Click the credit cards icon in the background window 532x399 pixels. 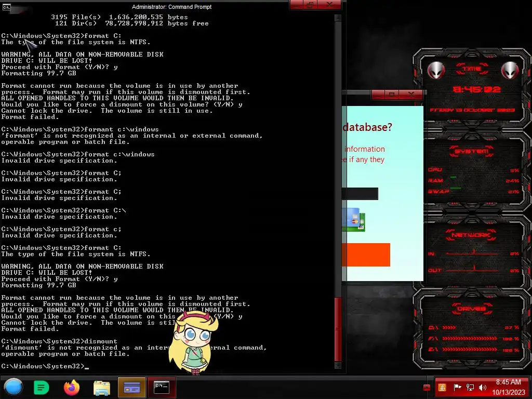pyautogui.click(x=353, y=220)
